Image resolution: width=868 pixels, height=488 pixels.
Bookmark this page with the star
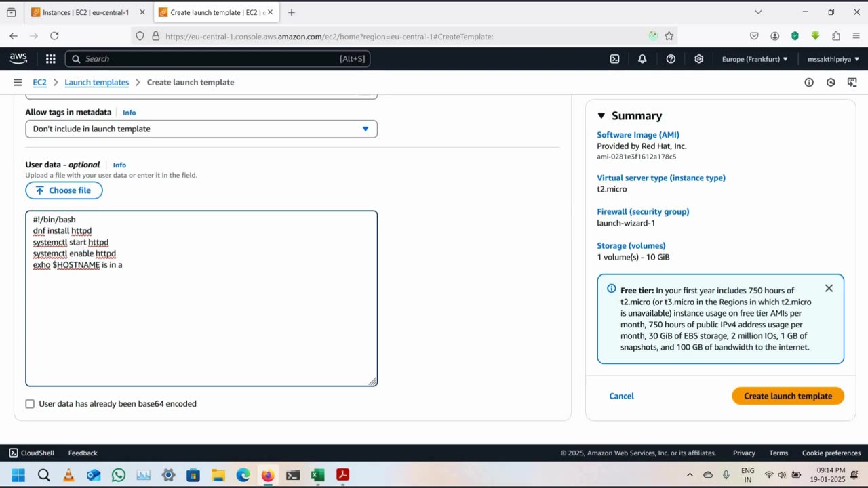point(669,36)
